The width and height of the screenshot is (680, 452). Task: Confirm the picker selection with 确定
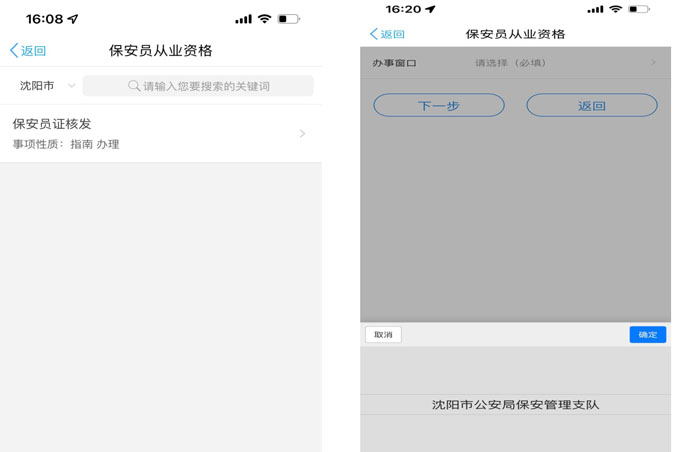(x=647, y=334)
